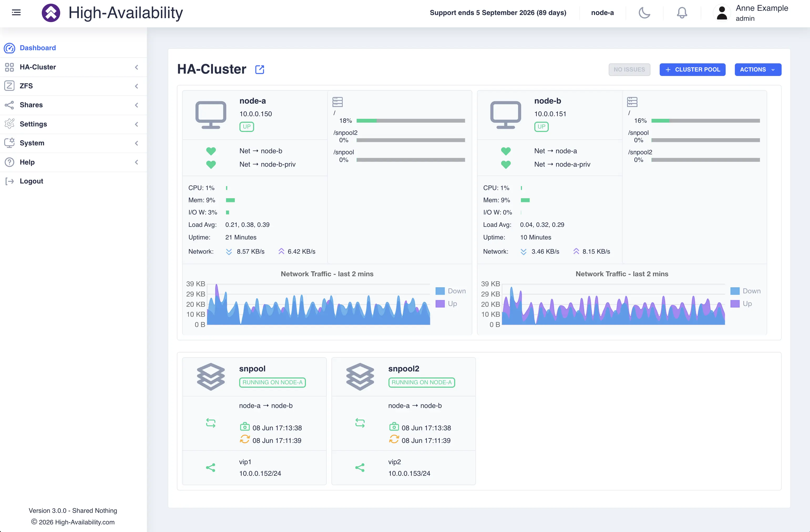Log out via Logout link
Image resolution: width=810 pixels, height=532 pixels.
(31, 181)
